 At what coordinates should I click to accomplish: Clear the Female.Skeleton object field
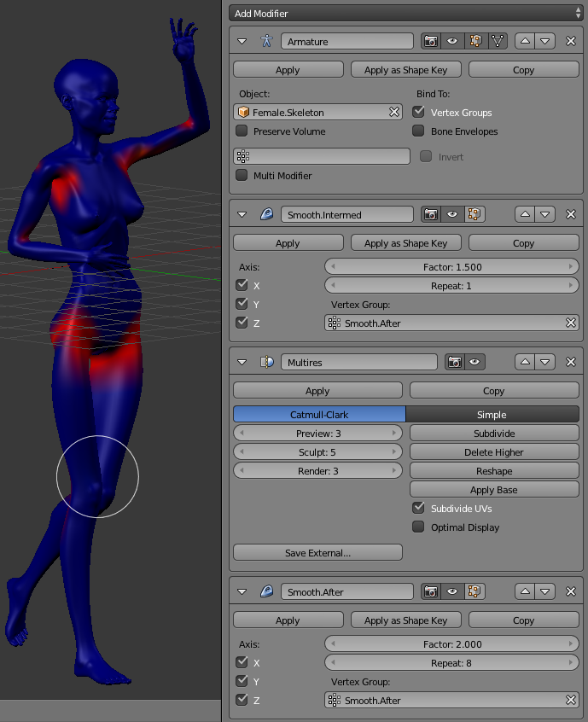click(394, 112)
